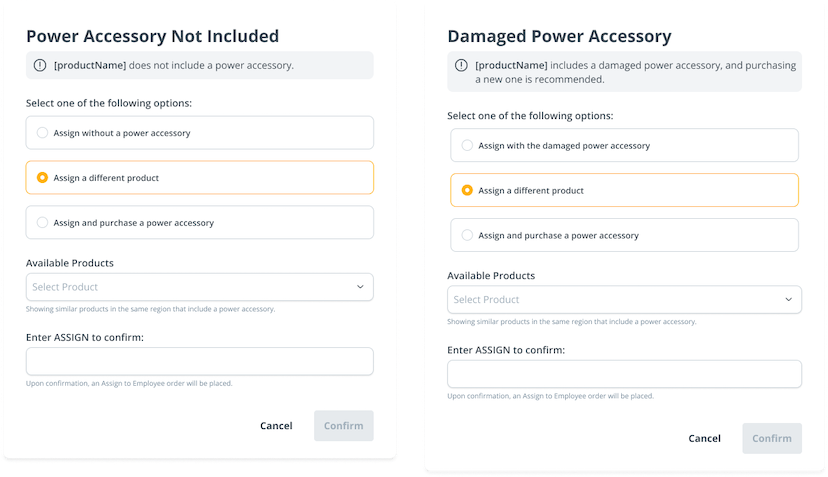Click Confirm in Power Accessory Not Included dialog
Image resolution: width=828 pixels, height=477 pixels.
point(343,425)
